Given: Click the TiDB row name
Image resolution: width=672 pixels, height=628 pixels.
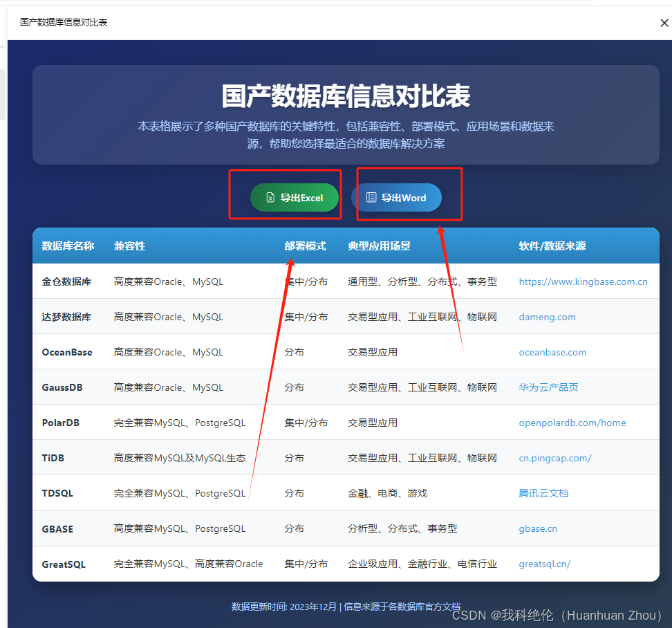Looking at the screenshot, I should (x=53, y=459).
